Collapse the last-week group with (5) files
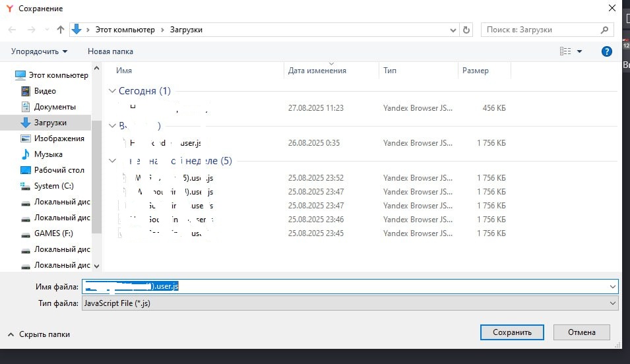630x364 pixels. pos(112,161)
